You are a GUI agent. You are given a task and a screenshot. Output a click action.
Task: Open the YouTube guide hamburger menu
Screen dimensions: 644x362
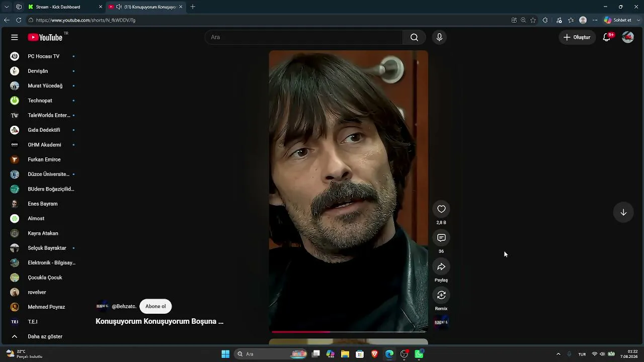coord(15,37)
